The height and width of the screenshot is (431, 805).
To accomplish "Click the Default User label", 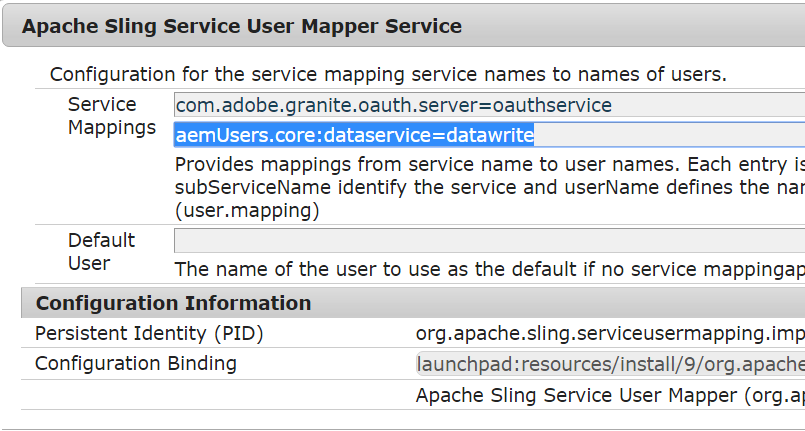I will click(x=101, y=251).
